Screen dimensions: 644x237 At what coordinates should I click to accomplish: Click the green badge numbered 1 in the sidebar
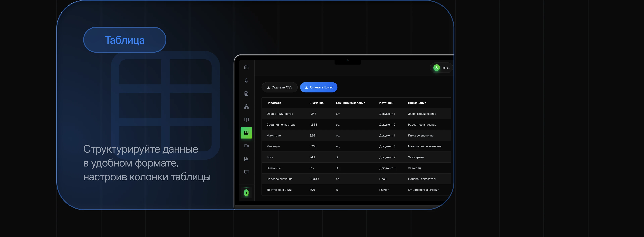(246, 193)
